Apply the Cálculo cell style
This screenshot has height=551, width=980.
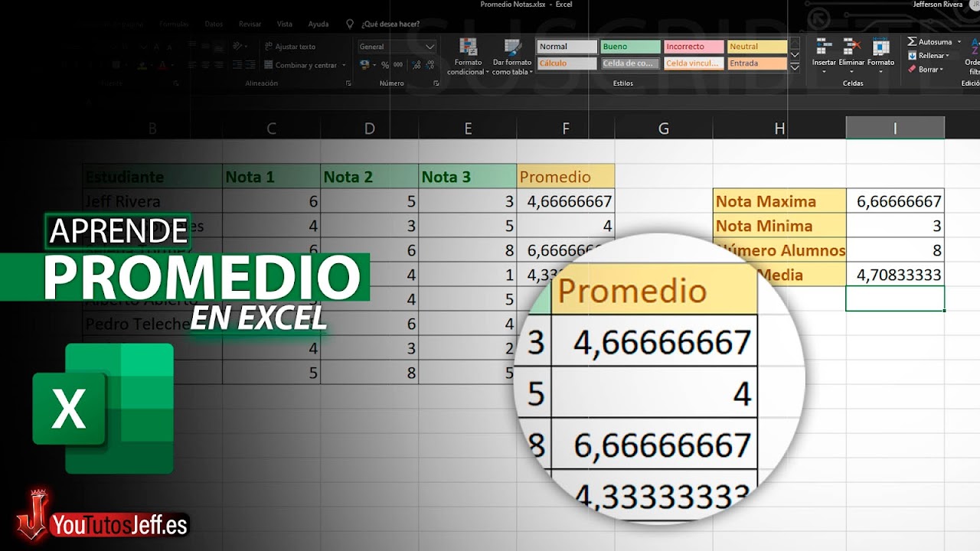tap(567, 64)
